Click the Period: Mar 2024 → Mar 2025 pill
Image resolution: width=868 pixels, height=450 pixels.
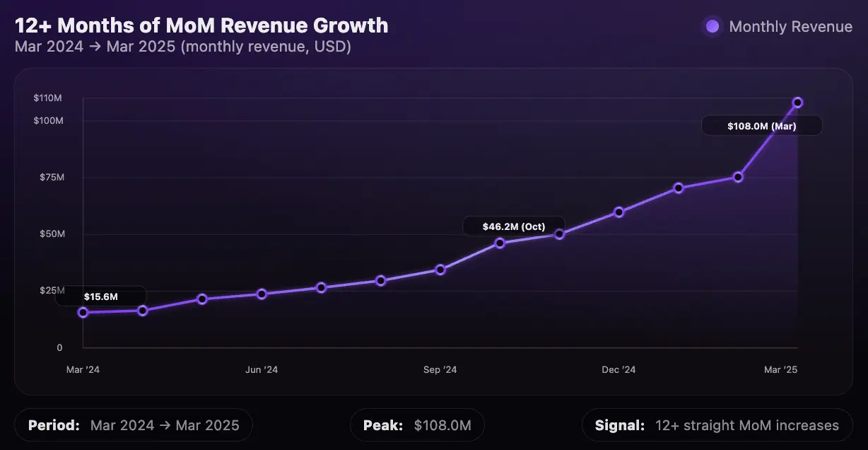coord(134,425)
